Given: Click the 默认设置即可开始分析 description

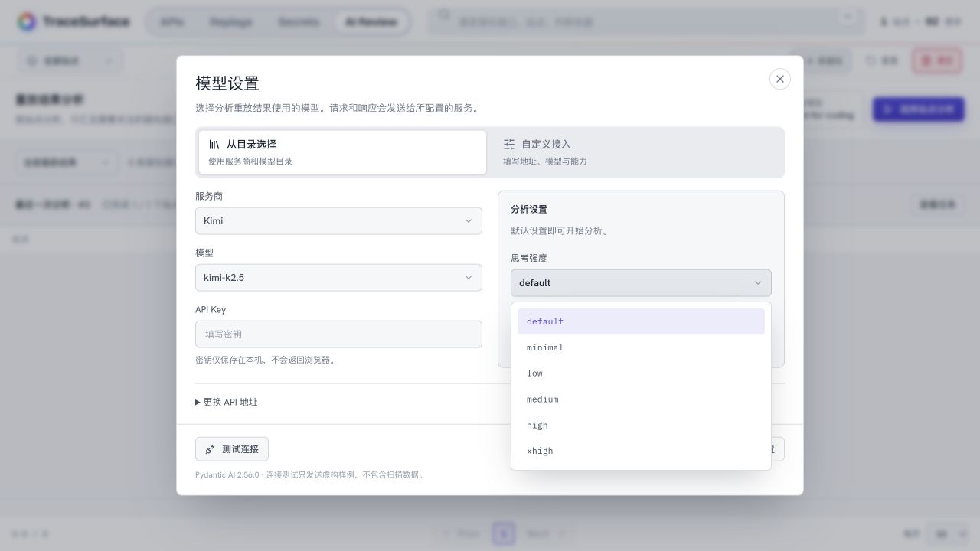Looking at the screenshot, I should (560, 231).
